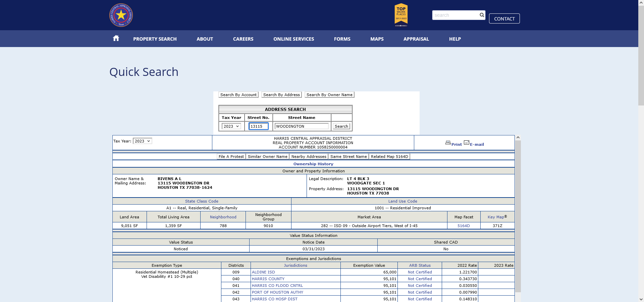644x302 pixels.
Task: Focus the site search field
Action: pyautogui.click(x=455, y=15)
